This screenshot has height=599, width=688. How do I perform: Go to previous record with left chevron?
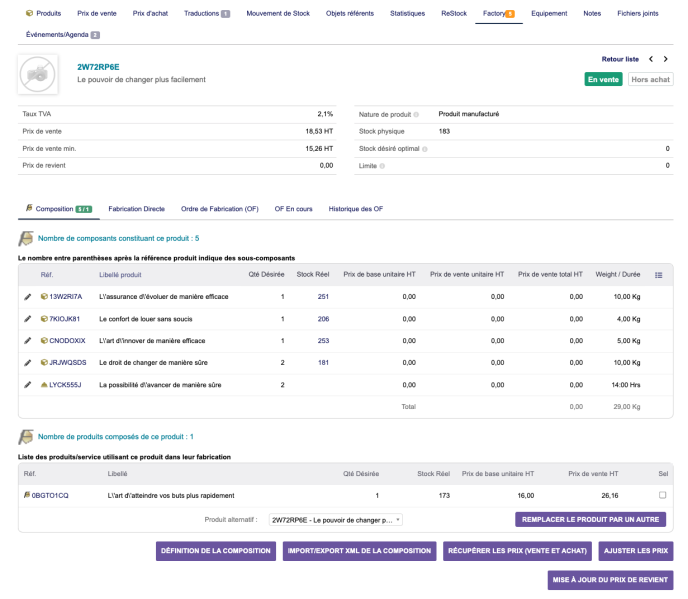click(651, 59)
